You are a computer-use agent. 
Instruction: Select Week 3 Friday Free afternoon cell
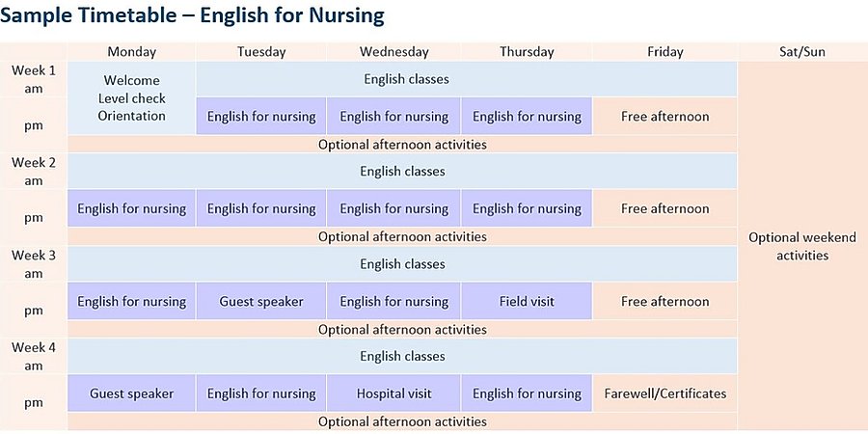click(x=665, y=302)
